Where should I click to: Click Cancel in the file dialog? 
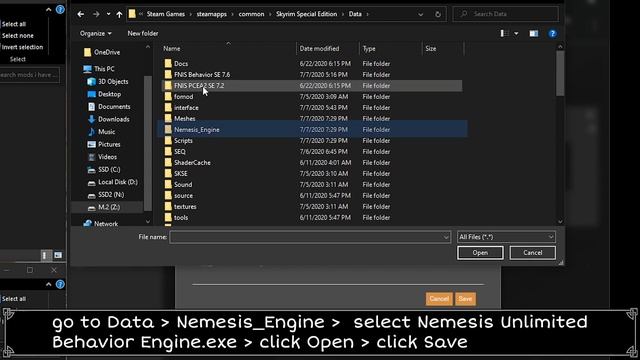(533, 253)
